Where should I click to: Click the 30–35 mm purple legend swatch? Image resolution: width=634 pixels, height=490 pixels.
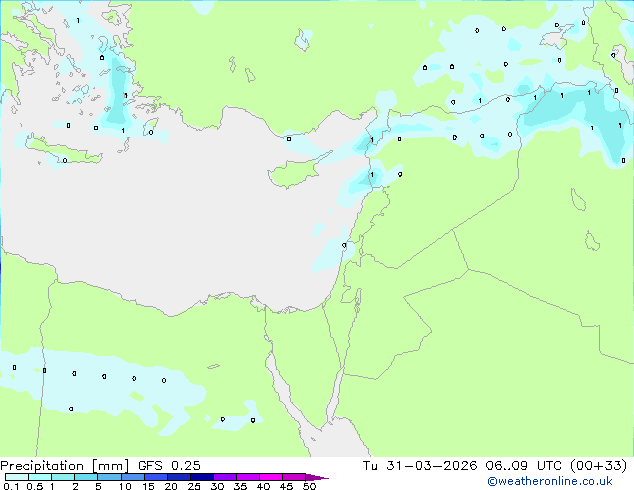click(225, 477)
